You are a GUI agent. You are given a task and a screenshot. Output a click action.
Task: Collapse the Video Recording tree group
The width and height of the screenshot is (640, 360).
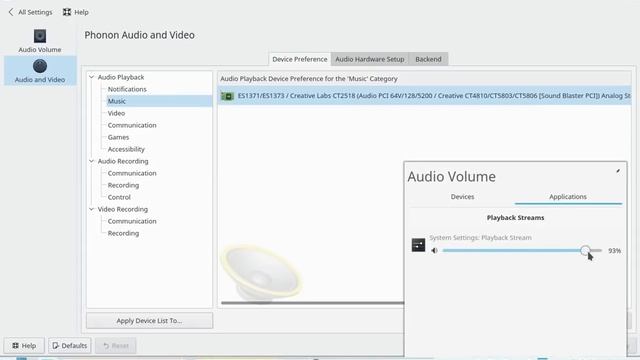click(x=92, y=209)
